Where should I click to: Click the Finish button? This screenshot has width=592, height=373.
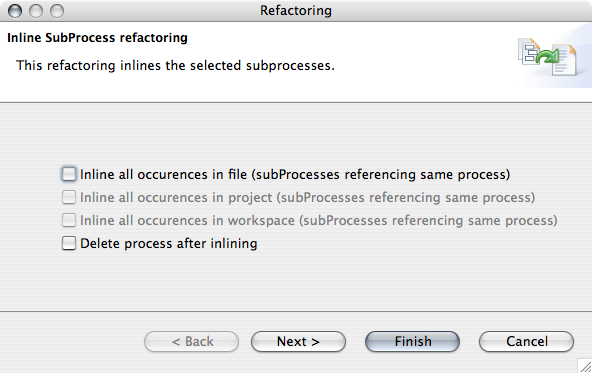[412, 341]
